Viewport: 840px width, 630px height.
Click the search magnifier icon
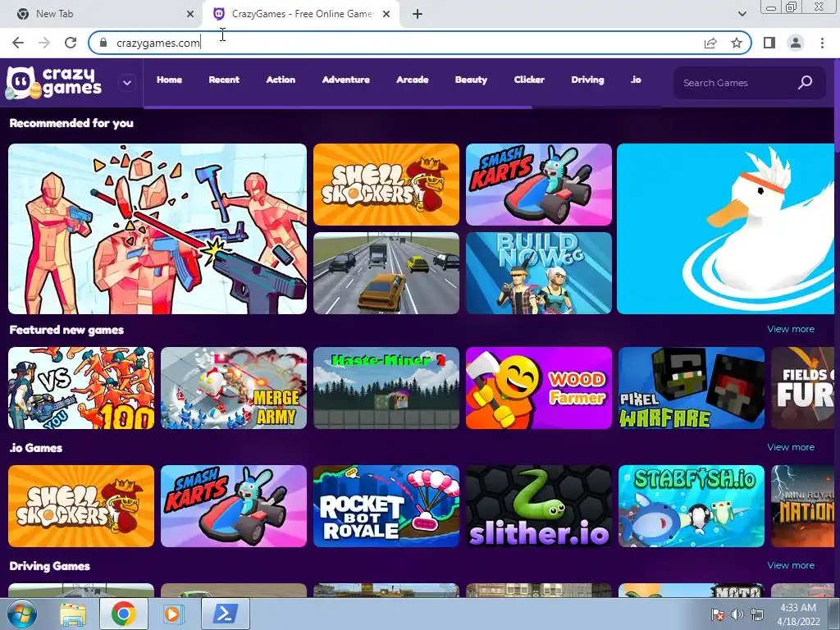[x=806, y=83]
